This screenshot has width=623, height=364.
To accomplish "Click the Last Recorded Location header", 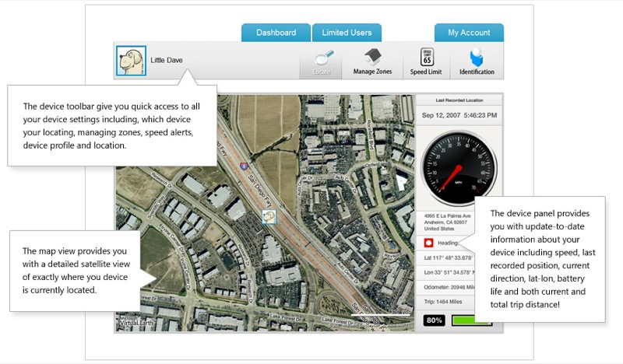I will click(459, 100).
